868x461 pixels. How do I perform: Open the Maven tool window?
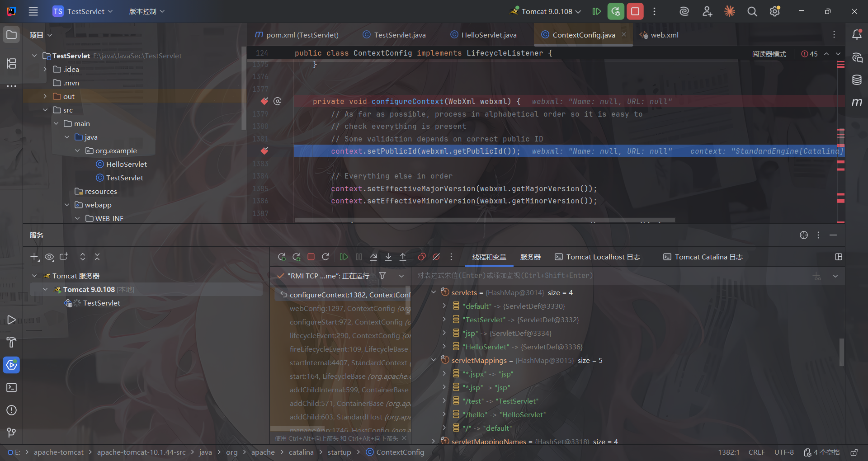pos(857,103)
